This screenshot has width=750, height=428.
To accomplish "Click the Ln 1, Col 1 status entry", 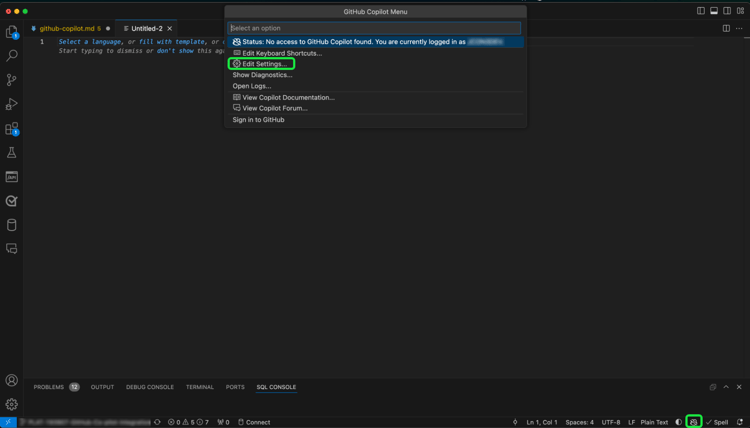I will point(542,422).
